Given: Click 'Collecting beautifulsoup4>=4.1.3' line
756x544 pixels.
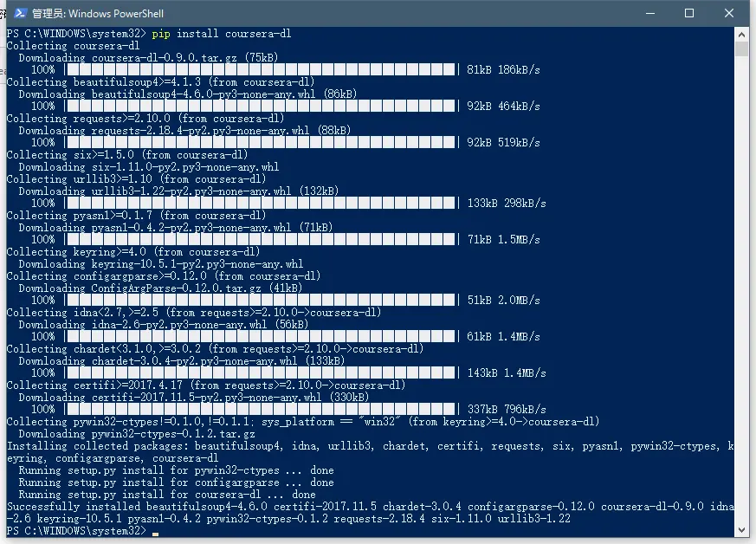Looking at the screenshot, I should [x=160, y=82].
